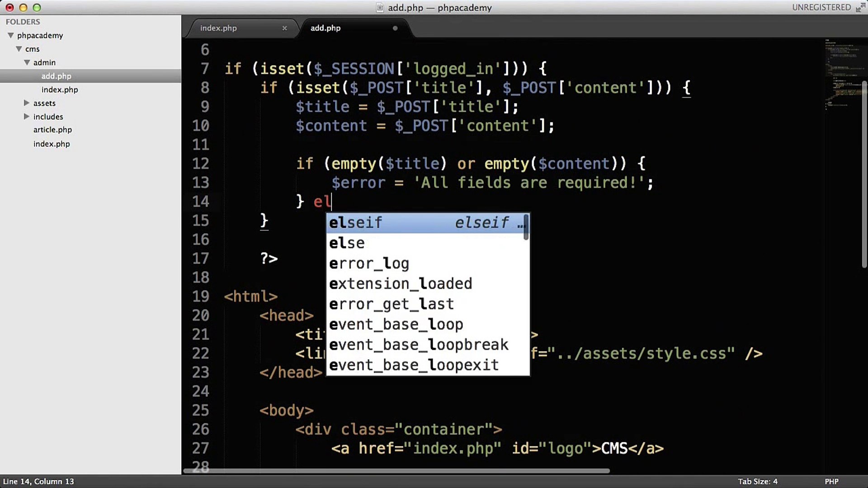Toggle fullscreen using title bar arrows icon

click(x=860, y=8)
